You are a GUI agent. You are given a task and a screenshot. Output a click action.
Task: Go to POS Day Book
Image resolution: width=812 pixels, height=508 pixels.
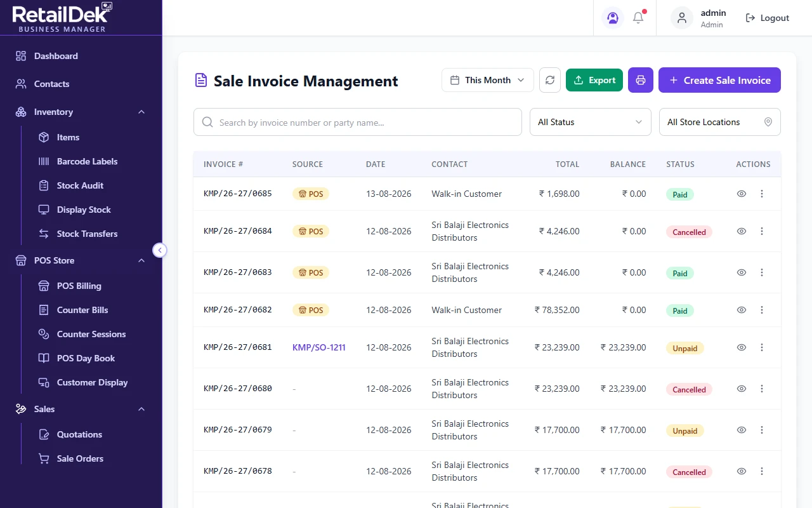[x=86, y=358]
